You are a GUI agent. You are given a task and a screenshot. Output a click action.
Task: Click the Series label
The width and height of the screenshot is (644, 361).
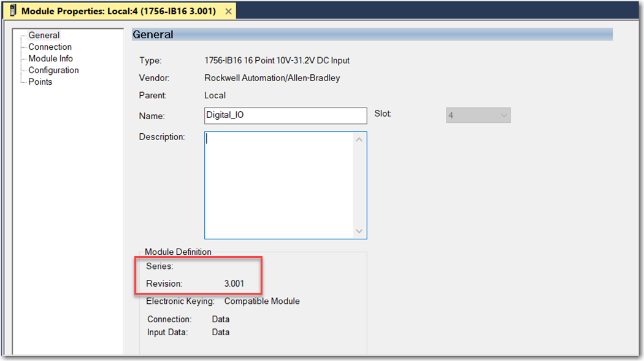click(x=159, y=266)
